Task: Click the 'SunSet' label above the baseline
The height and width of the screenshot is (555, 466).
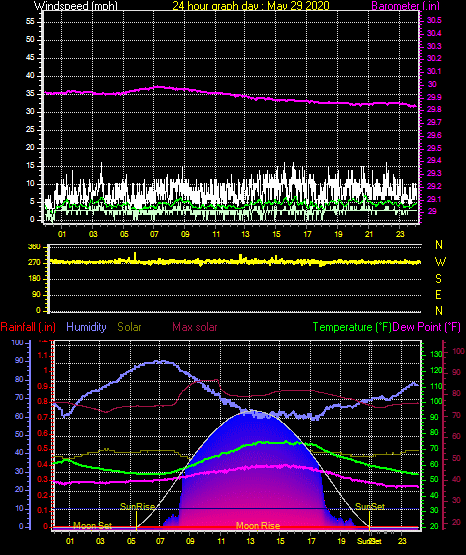Action: point(370,507)
